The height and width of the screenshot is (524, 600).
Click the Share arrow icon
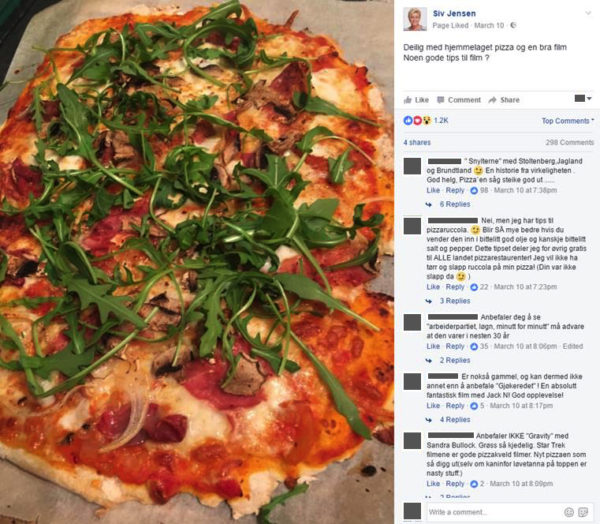(x=492, y=100)
